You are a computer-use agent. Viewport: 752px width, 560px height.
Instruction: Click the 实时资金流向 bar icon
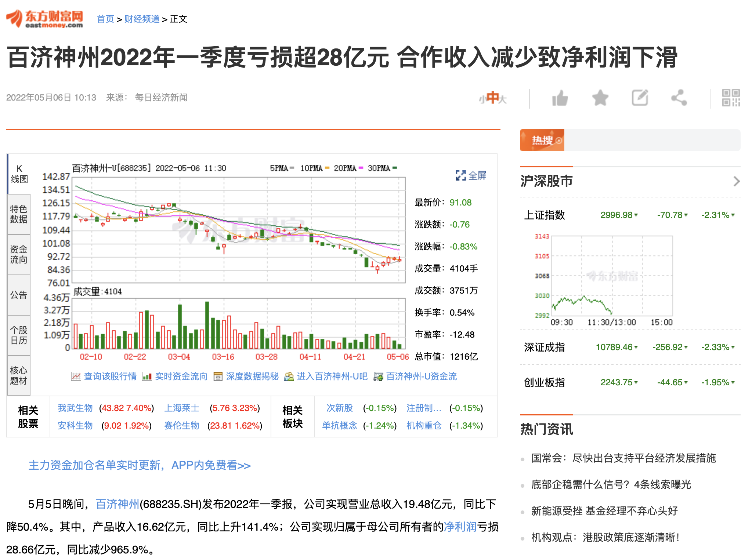tap(147, 377)
